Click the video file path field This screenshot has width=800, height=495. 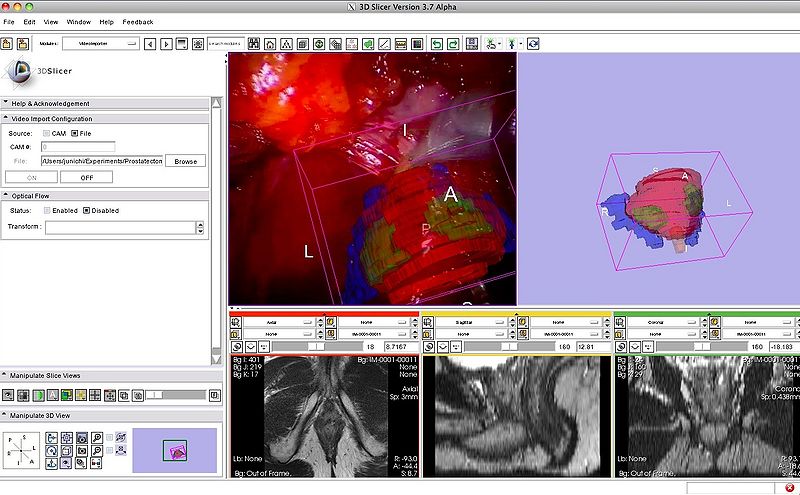click(x=102, y=161)
